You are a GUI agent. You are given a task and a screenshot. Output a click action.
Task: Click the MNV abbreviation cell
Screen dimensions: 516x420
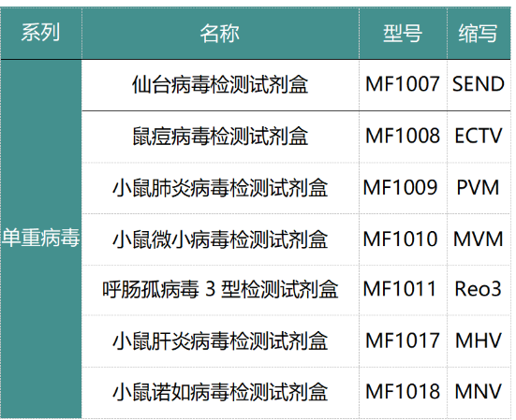pos(479,392)
